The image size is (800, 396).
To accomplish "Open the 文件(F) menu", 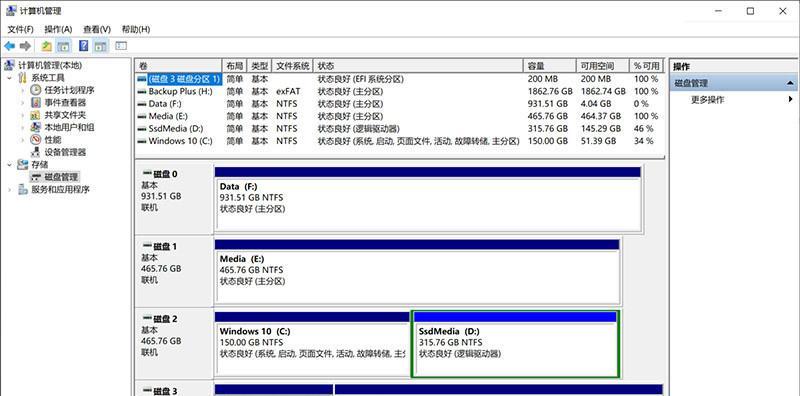I will [x=20, y=29].
